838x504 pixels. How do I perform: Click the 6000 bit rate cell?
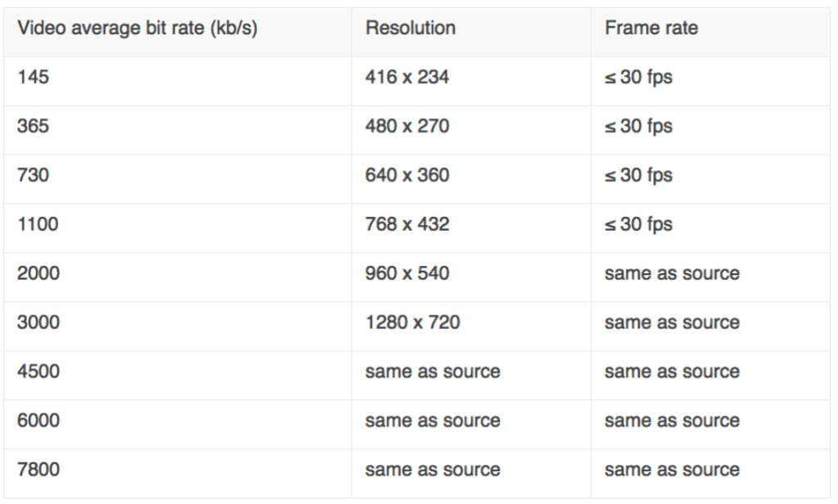coord(178,425)
